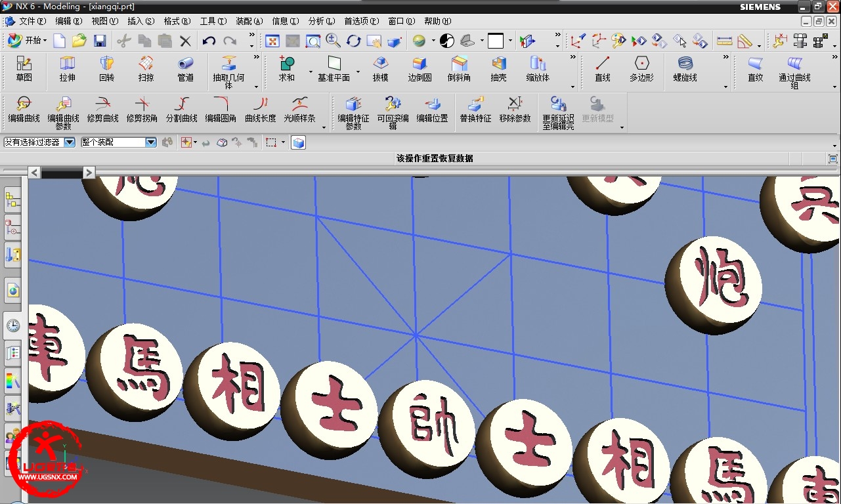Expand the 基准平面 dropdown arrow
This screenshot has width=841, height=504.
(358, 71)
